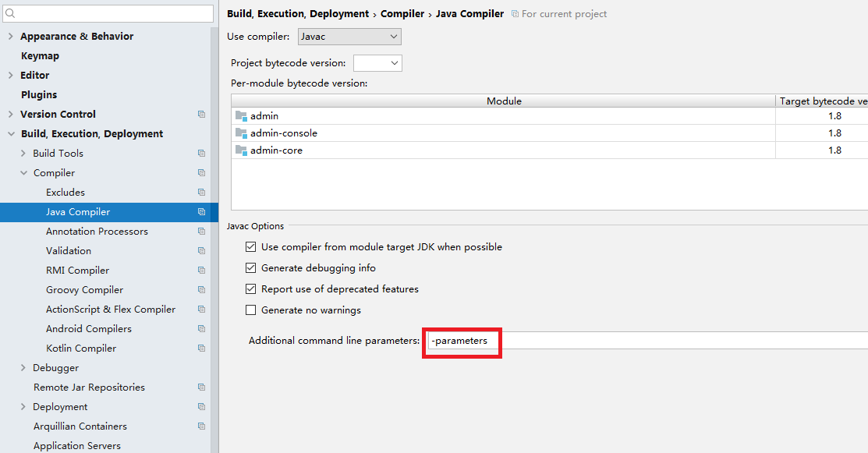Click the project-level icon next to Annotation Processors
Viewport: 868px width, 453px height.
tap(201, 232)
